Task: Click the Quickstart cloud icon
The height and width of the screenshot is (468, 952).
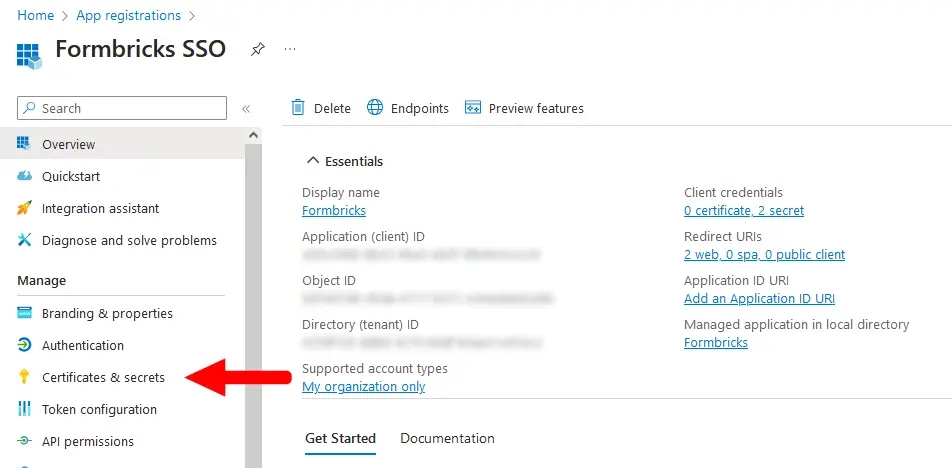Action: tap(24, 176)
